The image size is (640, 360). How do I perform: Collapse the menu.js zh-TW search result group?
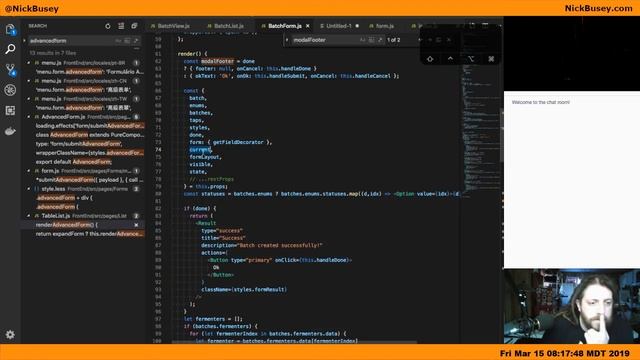click(29, 99)
